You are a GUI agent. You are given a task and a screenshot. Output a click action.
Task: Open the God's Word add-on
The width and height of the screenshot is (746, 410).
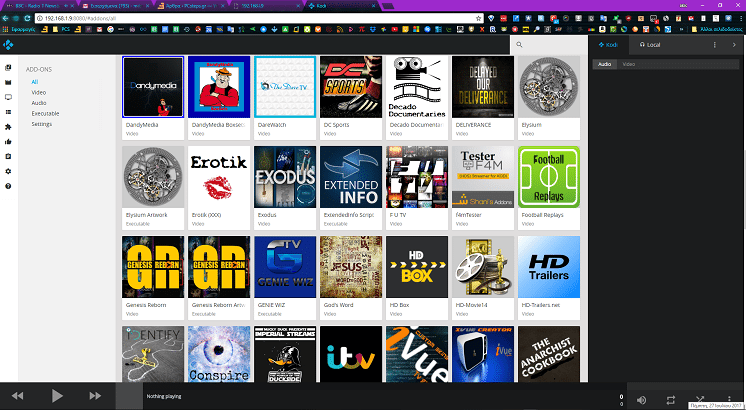click(351, 278)
